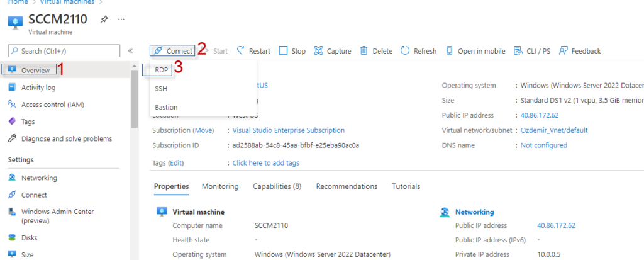Viewport: 644px width, 260px height.
Task: Click the Edit tags link
Action: point(175,163)
